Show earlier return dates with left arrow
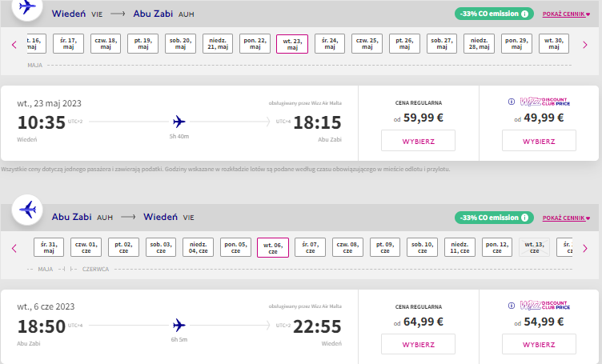 (14, 249)
